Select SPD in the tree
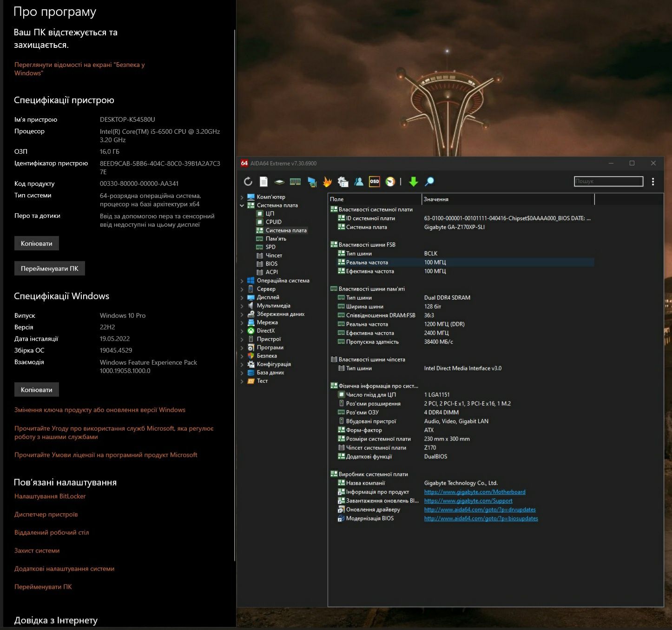Viewport: 672px width, 630px height. pyautogui.click(x=270, y=247)
